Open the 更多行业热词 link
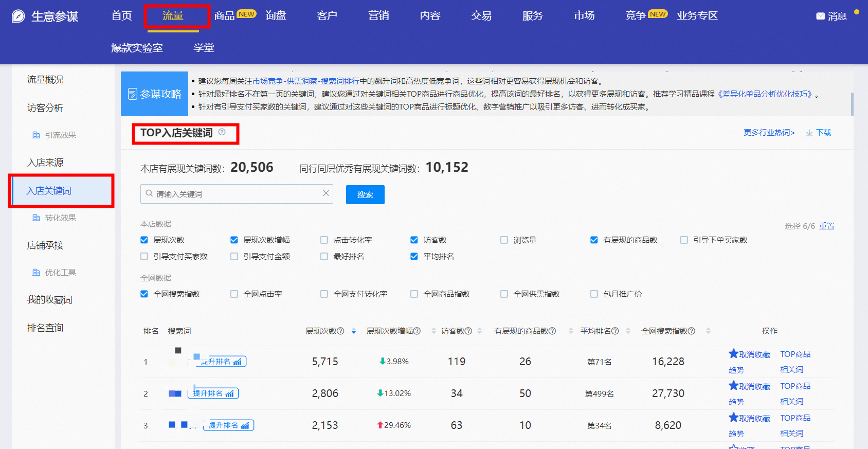The width and height of the screenshot is (868, 449). pos(769,133)
